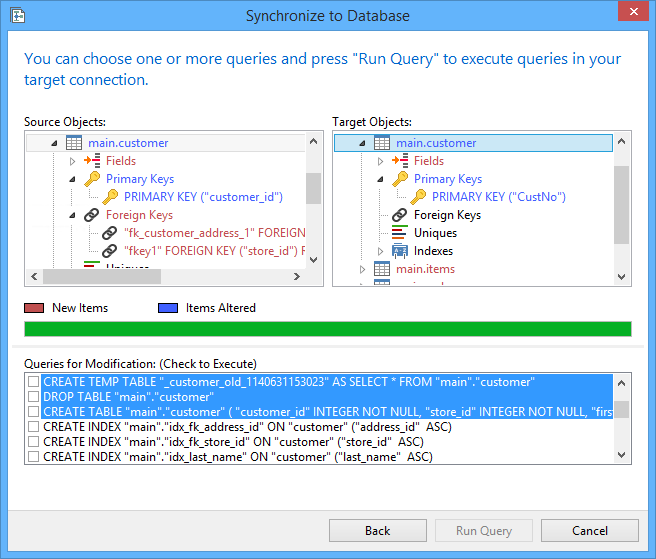Screen dimensions: 656x559
Task: Click the Fields icon in Target Objects
Action: coord(400,161)
